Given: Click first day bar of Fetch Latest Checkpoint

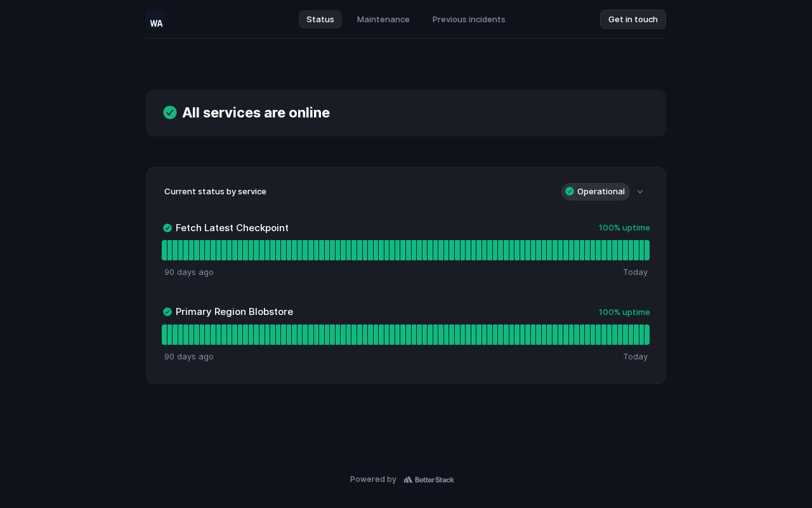Looking at the screenshot, I should [x=164, y=250].
